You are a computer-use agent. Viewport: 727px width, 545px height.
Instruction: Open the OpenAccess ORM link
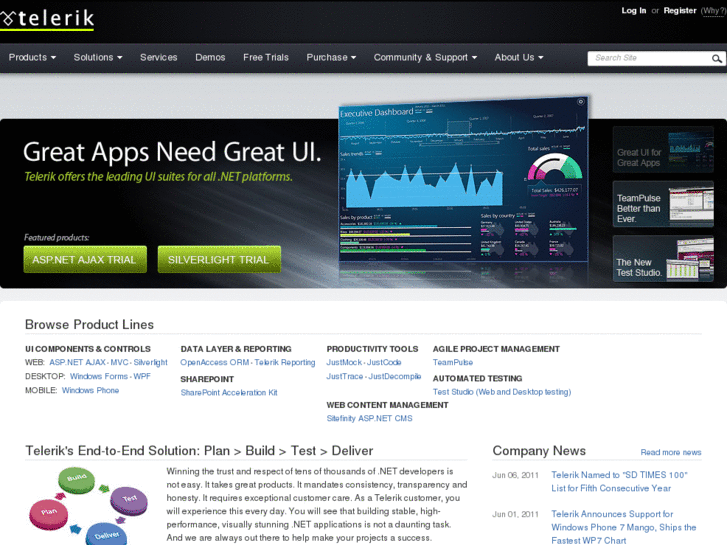[215, 362]
